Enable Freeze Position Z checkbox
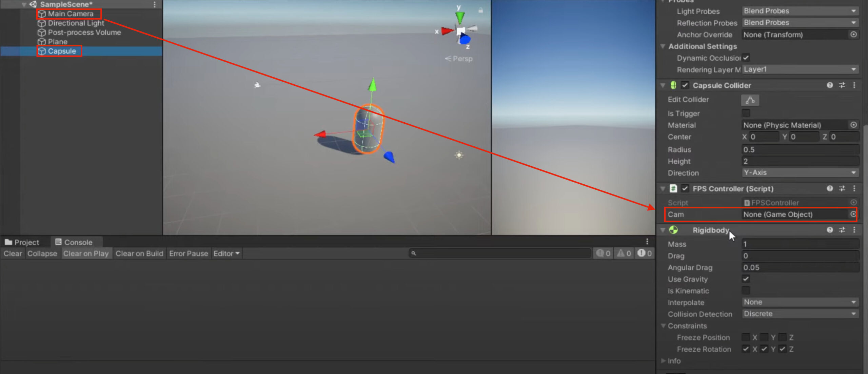Viewport: 868px width, 374px height. point(782,337)
